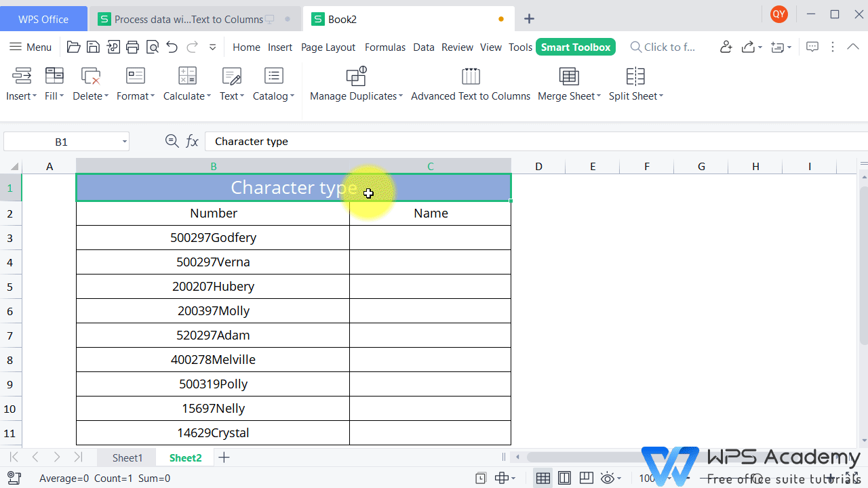Expand the Name Box dropdown arrow
This screenshot has height=488, width=868.
(x=125, y=142)
